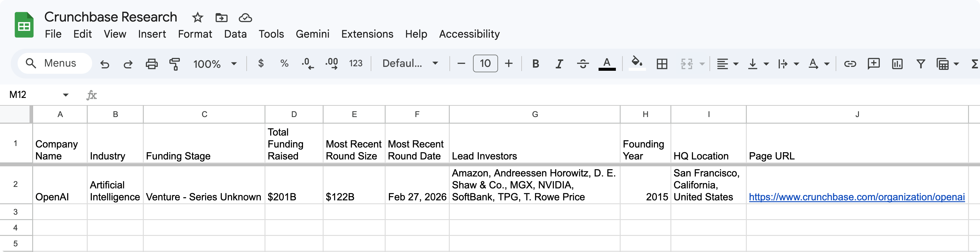The width and height of the screenshot is (980, 252).
Task: Click the font size input field
Action: pyautogui.click(x=485, y=64)
